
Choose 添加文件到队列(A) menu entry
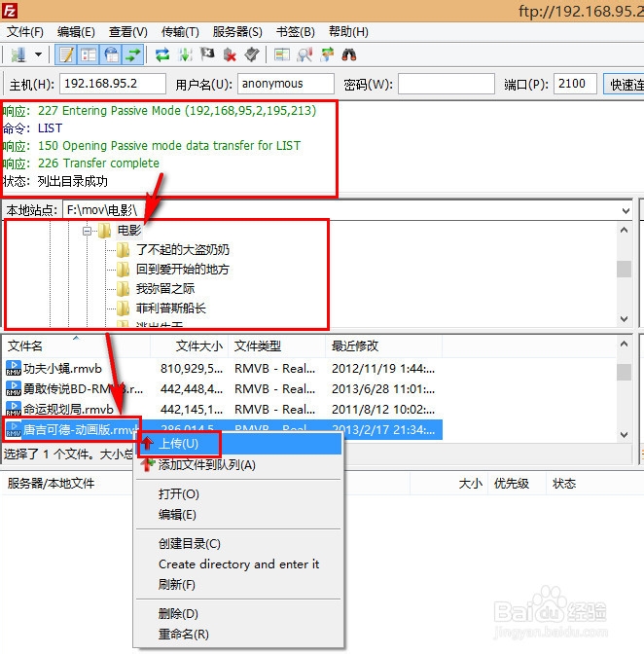pyautogui.click(x=239, y=464)
